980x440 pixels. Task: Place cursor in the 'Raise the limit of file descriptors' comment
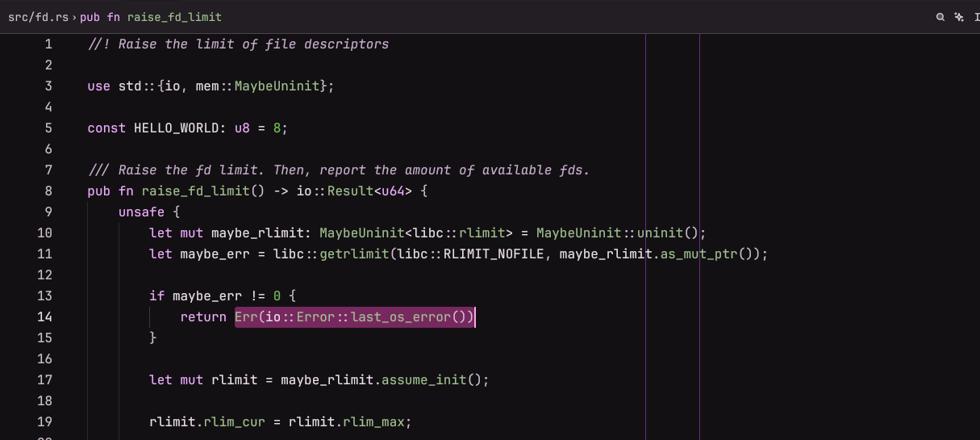pyautogui.click(x=253, y=44)
